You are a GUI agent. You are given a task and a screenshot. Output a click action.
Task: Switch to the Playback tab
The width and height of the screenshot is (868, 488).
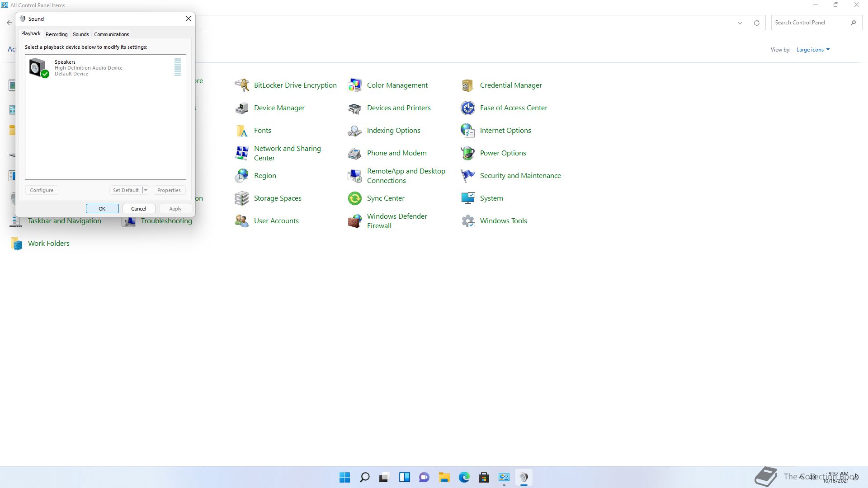pos(31,33)
